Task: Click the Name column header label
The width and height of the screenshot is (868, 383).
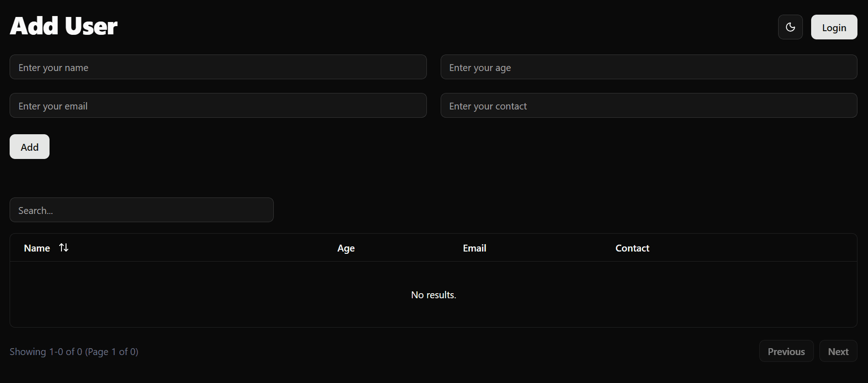Action: 37,248
